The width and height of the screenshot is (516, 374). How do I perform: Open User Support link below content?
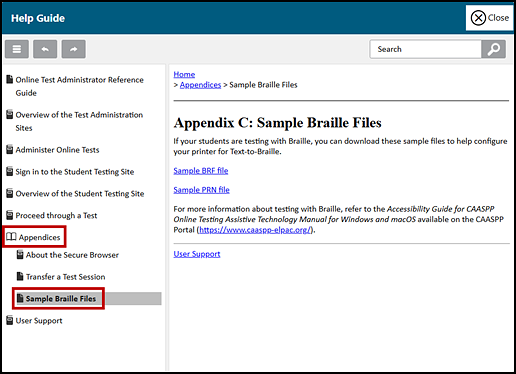(197, 254)
